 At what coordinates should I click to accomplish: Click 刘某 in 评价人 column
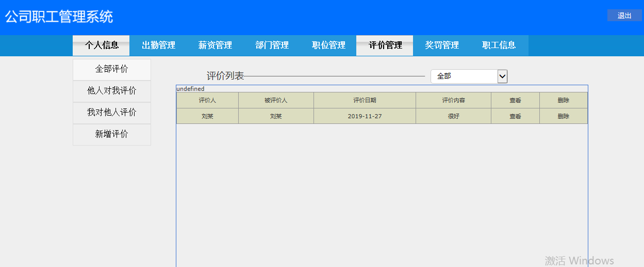point(207,116)
